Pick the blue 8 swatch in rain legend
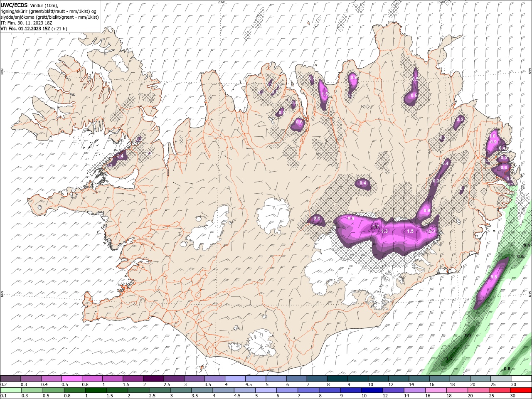 point(330,390)
